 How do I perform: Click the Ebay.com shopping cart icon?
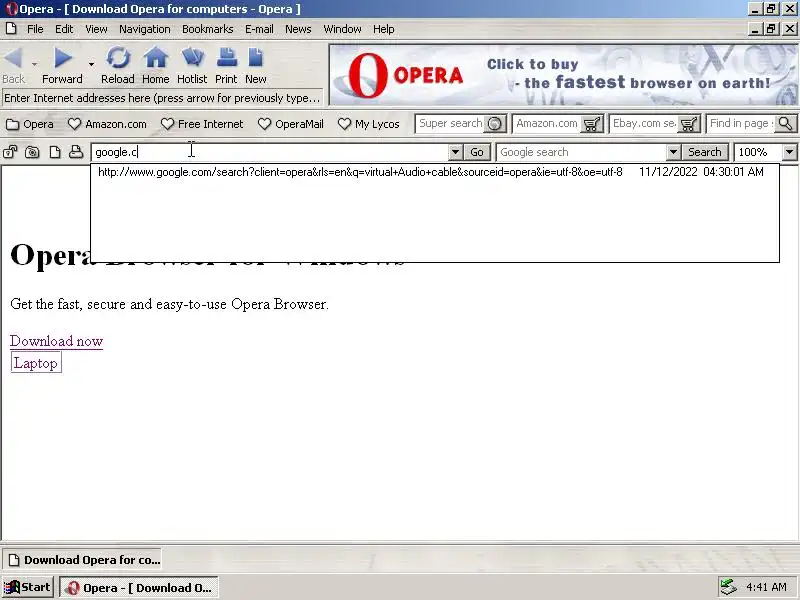689,124
